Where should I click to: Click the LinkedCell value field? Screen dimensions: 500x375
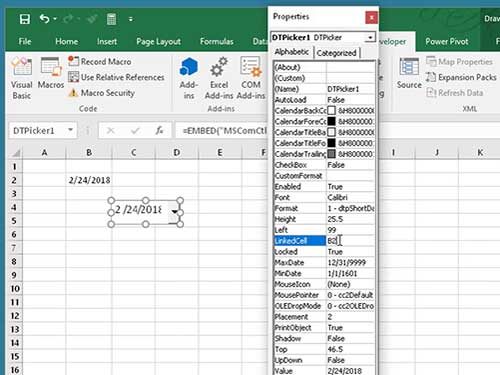pyautogui.click(x=350, y=241)
